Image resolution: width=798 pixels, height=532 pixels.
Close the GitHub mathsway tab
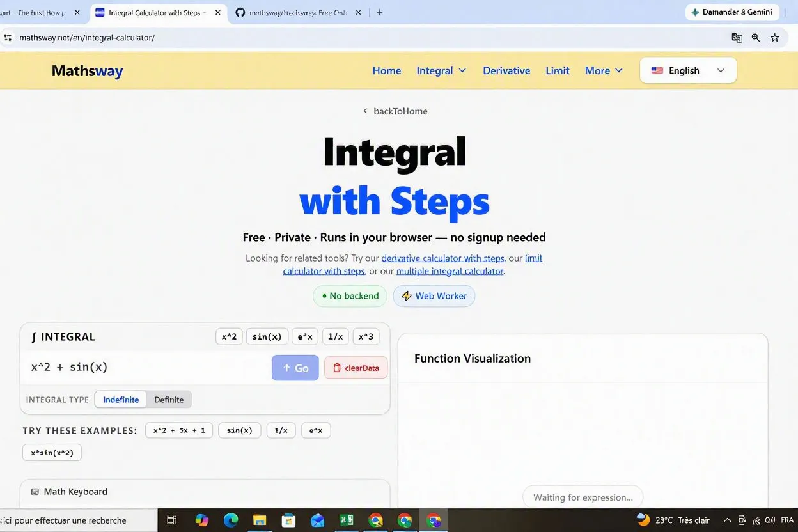coord(359,12)
